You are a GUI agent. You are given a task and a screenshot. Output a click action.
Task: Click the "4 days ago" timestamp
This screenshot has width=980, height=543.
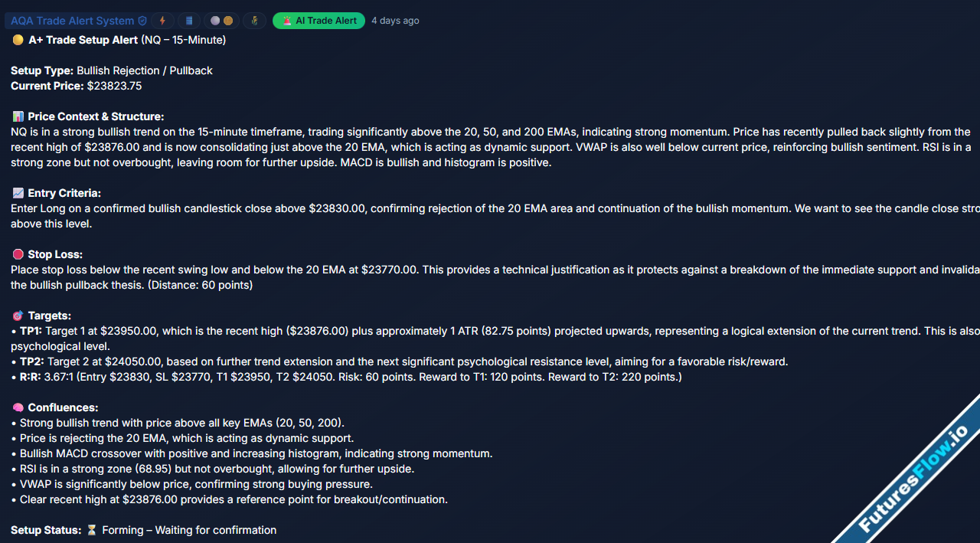coord(395,21)
